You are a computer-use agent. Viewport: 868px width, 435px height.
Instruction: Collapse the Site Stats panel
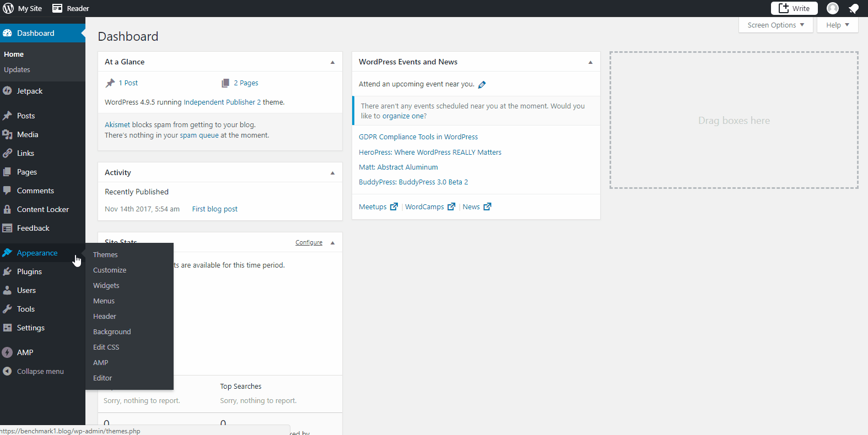pos(332,243)
